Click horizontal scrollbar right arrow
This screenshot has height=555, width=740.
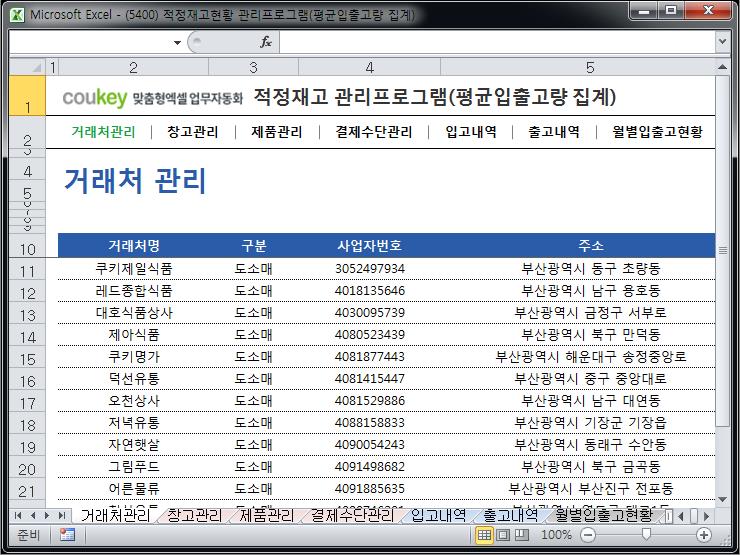click(706, 516)
